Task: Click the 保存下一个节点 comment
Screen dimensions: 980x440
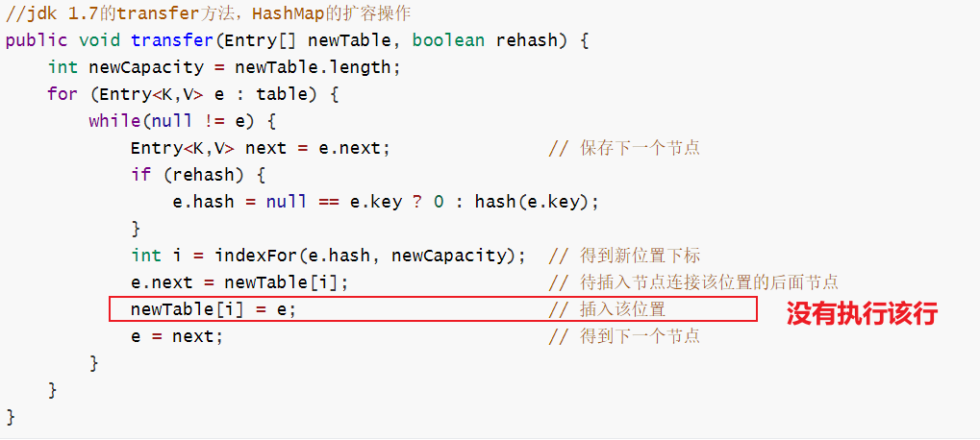Action: (x=624, y=148)
